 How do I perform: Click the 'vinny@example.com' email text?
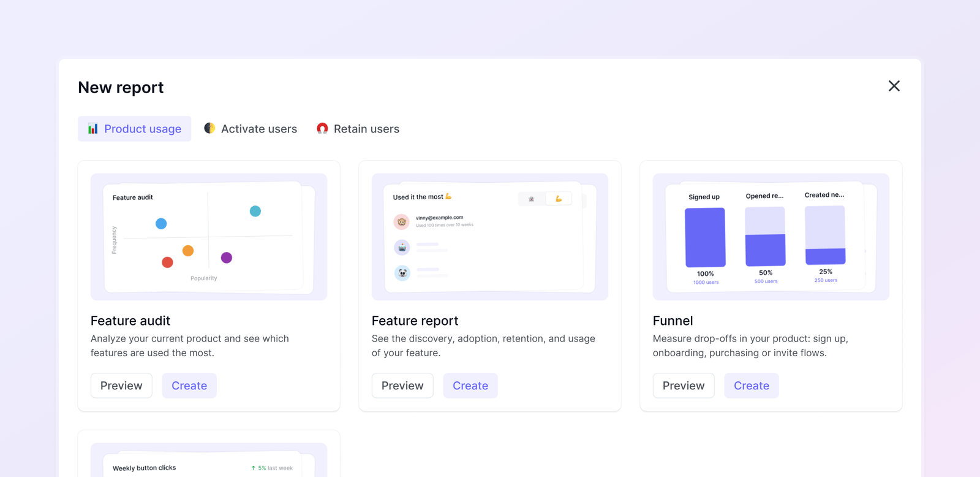[x=439, y=218]
